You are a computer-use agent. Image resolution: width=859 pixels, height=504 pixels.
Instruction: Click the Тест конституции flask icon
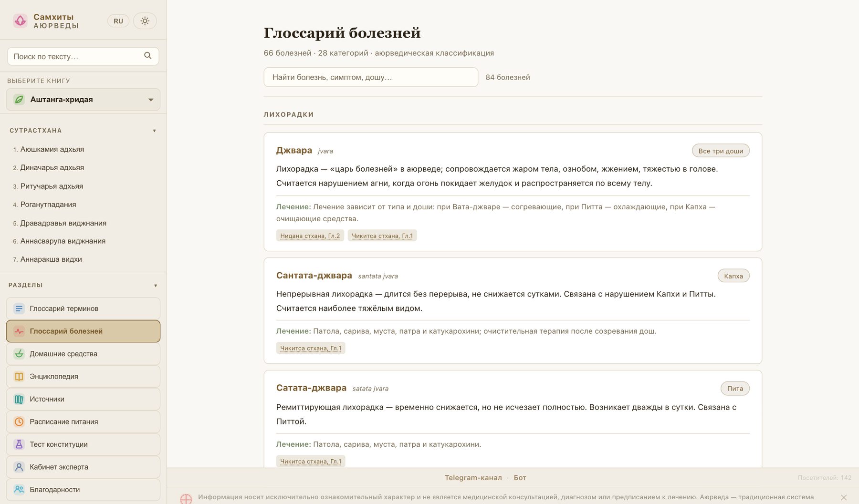(19, 444)
